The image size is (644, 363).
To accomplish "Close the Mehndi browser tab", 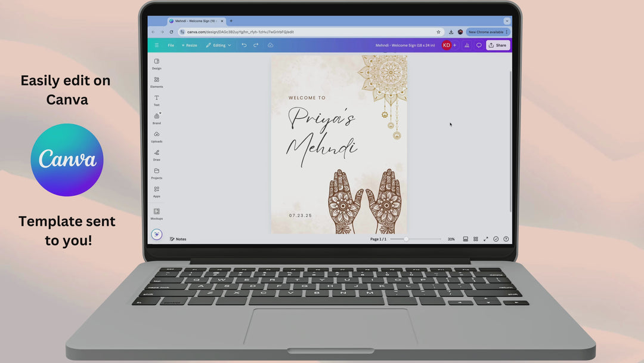I will [222, 21].
